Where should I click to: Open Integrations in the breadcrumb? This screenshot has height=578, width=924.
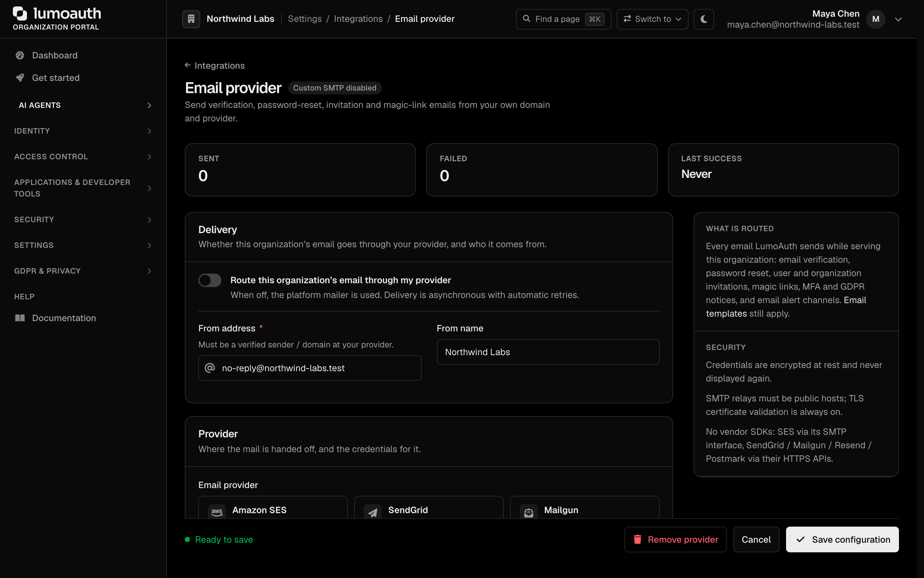point(358,19)
